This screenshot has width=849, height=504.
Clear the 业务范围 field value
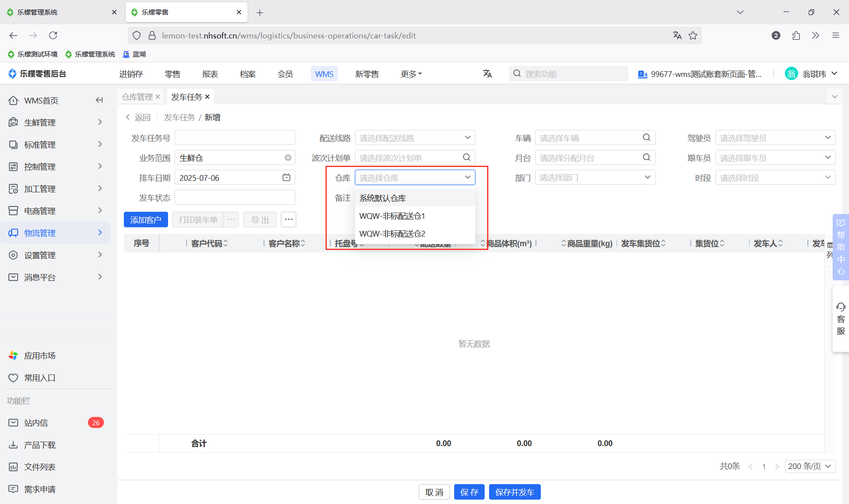pos(288,158)
